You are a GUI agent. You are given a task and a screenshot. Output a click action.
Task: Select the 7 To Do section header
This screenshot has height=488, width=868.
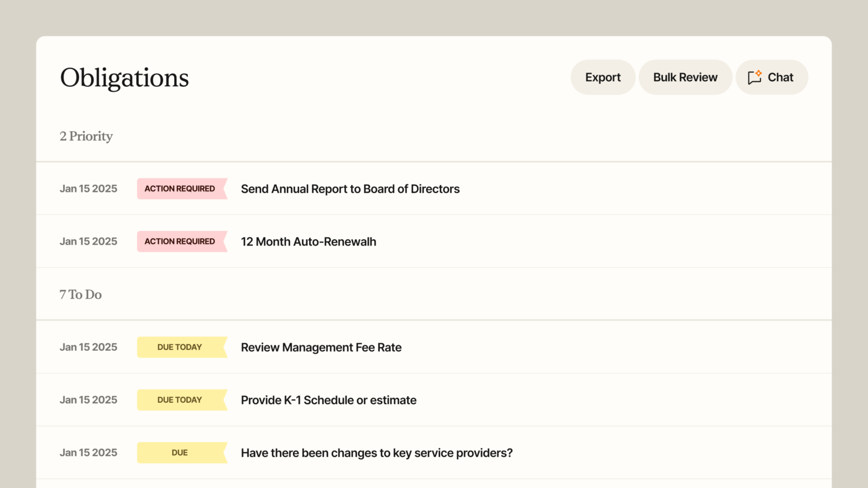pos(81,294)
